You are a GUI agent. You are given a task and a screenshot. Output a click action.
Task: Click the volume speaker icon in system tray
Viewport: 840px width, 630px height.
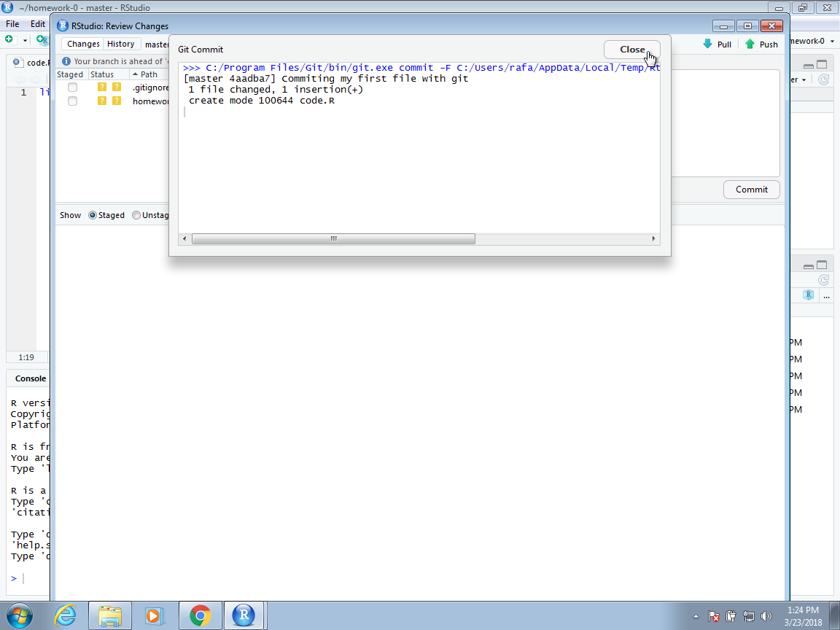click(x=766, y=617)
